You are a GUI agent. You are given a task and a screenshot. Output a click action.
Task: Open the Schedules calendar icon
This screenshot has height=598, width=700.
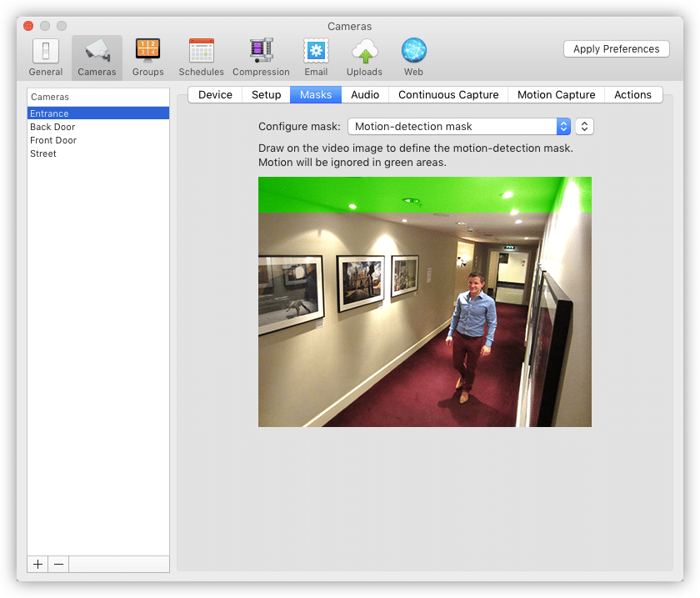201,57
